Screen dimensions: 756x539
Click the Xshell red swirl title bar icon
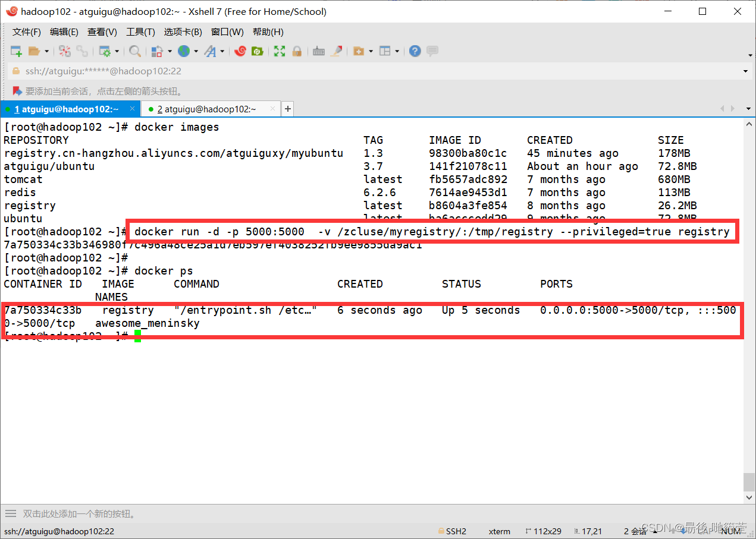pyautogui.click(x=11, y=11)
